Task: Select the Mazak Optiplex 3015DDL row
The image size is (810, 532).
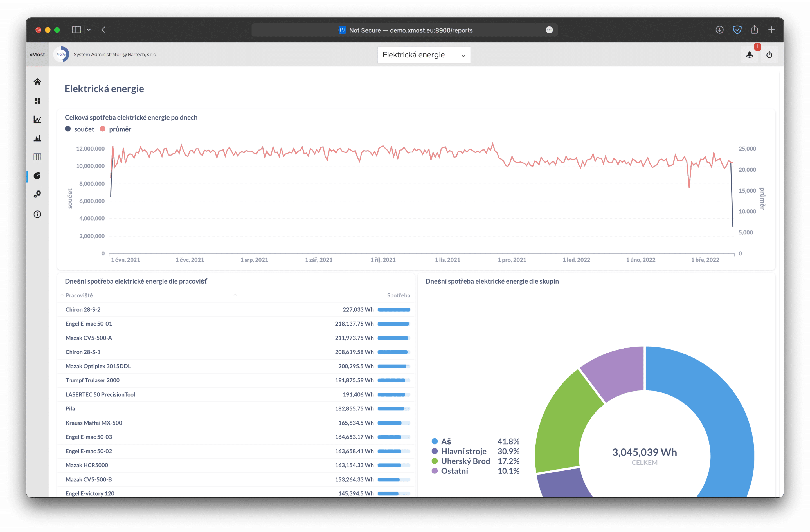Action: coord(235,366)
